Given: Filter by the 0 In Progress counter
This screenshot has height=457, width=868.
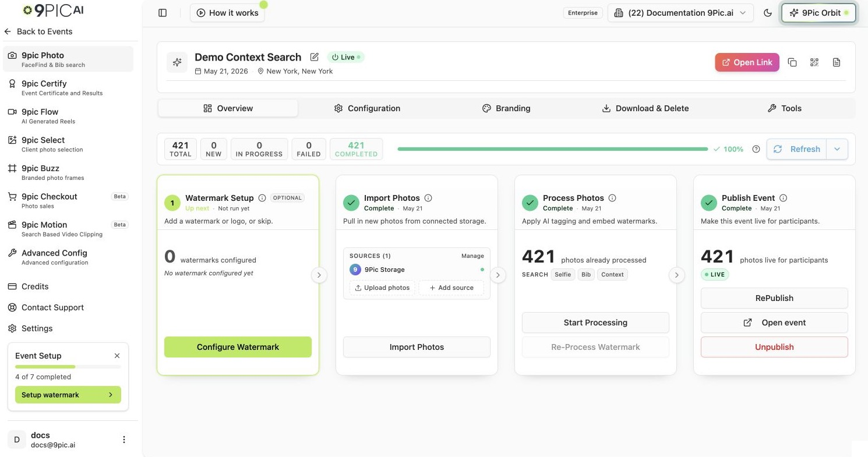Looking at the screenshot, I should click(259, 149).
